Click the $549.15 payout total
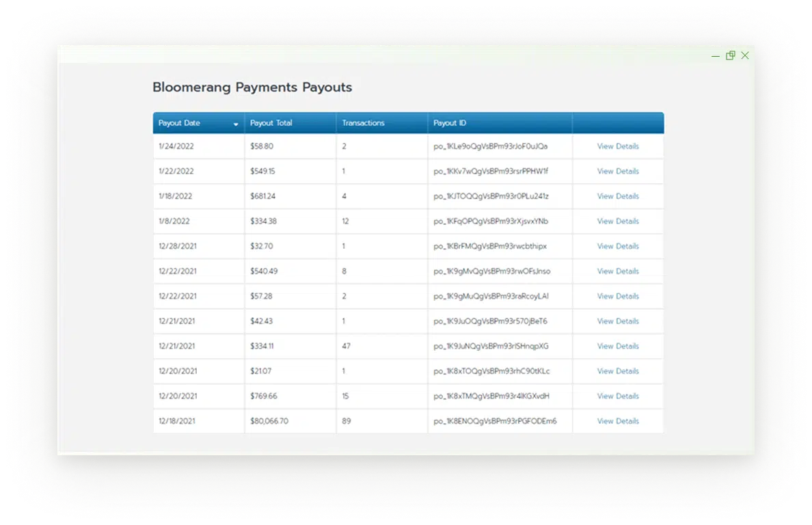The width and height of the screenshot is (812, 525). point(262,172)
